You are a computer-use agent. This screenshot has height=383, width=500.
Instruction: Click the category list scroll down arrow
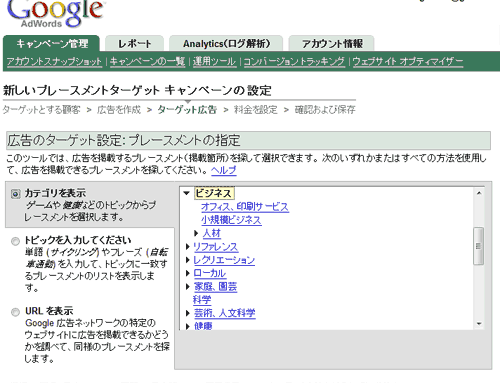click(x=479, y=324)
